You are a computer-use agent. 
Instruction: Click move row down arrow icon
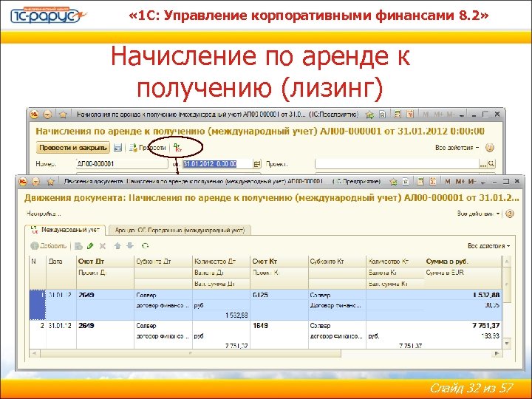(x=130, y=245)
